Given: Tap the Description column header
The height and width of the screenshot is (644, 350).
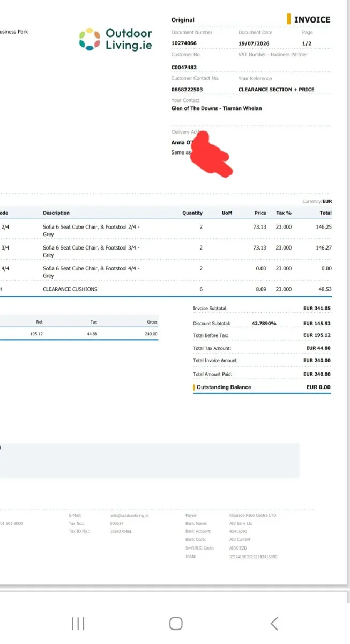Looking at the screenshot, I should click(56, 213).
